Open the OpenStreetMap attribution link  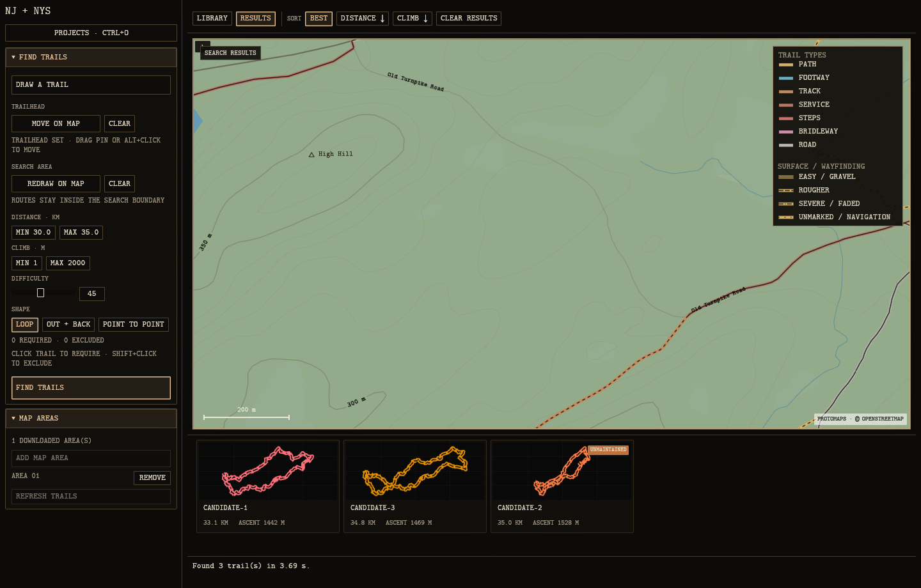pyautogui.click(x=879, y=419)
